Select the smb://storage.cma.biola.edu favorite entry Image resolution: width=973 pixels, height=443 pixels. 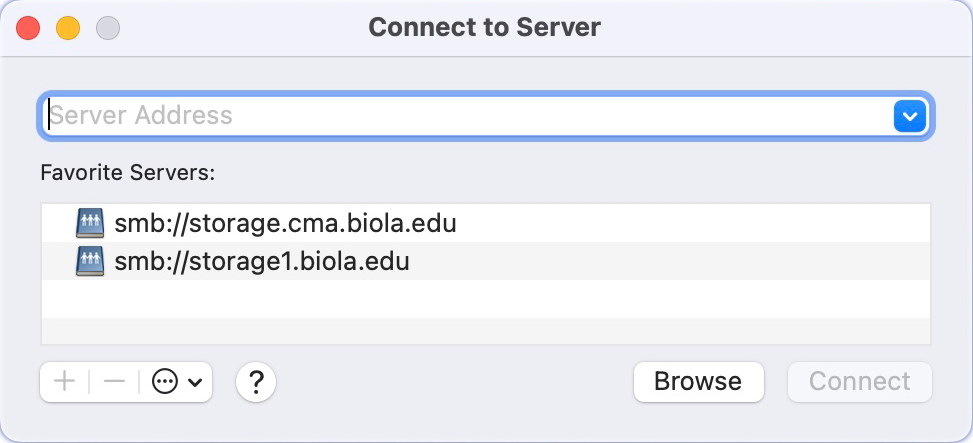[x=486, y=223]
